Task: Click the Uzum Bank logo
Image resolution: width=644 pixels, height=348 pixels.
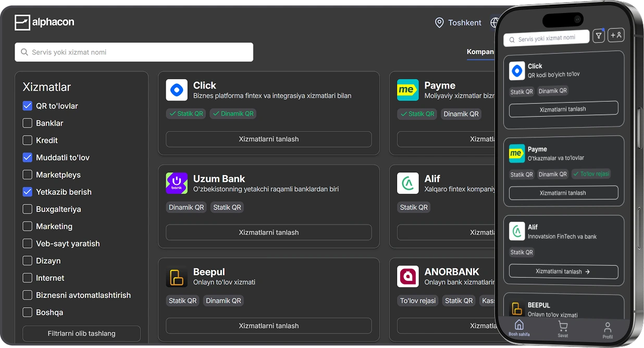Action: (x=177, y=183)
